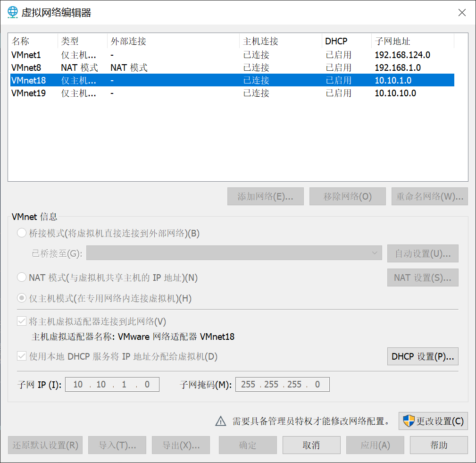Click 应用(A) button
The image size is (476, 463).
[375, 446]
